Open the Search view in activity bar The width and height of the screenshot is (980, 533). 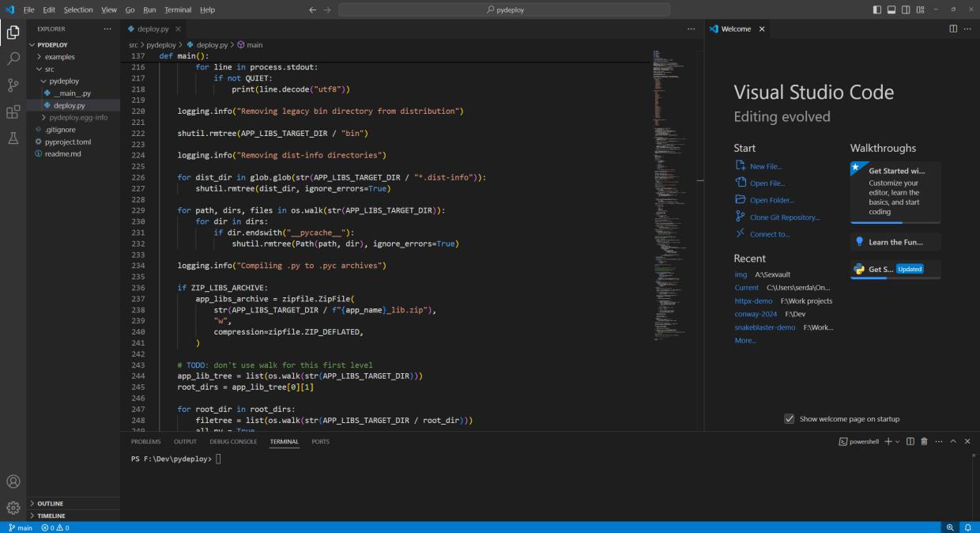(x=13, y=59)
